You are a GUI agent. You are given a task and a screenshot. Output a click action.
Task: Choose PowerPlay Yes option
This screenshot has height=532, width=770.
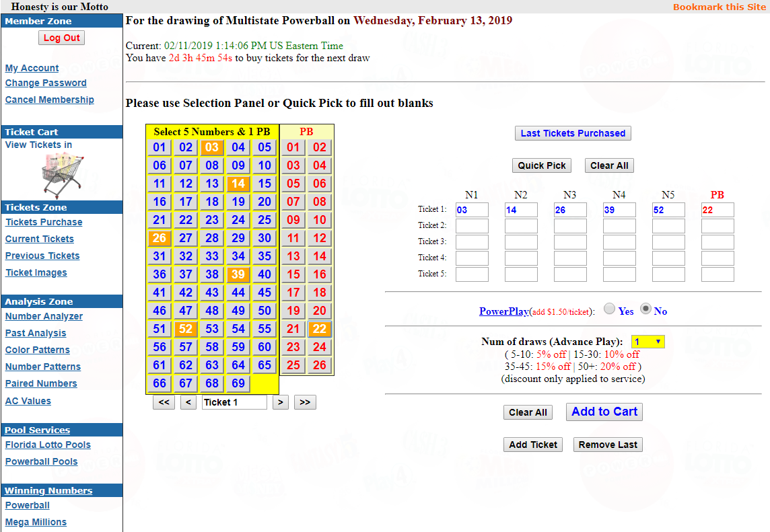click(609, 309)
